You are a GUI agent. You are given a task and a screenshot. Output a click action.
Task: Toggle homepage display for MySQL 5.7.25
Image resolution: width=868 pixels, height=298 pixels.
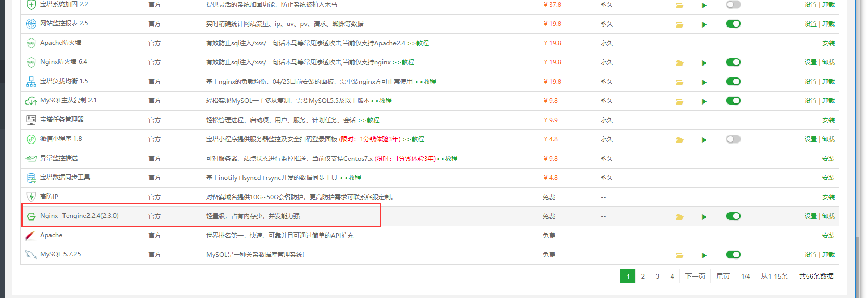tap(733, 254)
